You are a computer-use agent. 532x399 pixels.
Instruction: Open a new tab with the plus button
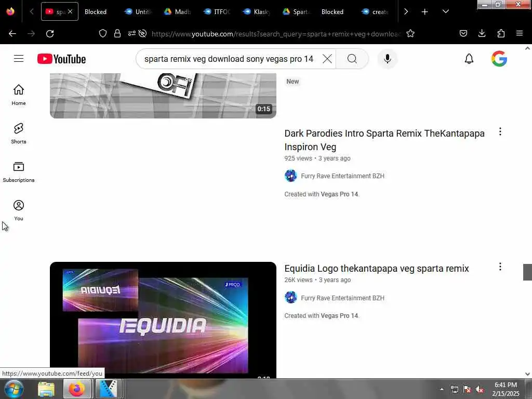pos(424,11)
